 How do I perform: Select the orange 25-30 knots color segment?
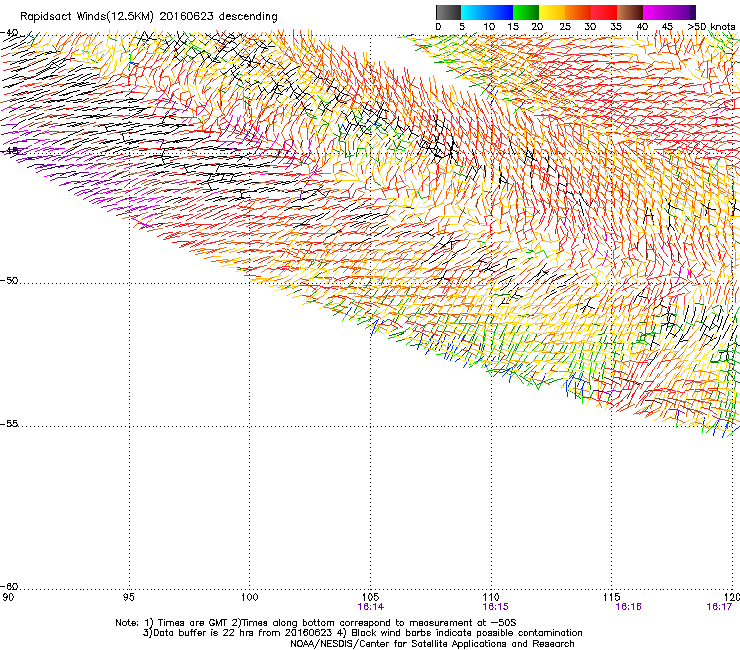pyautogui.click(x=578, y=12)
